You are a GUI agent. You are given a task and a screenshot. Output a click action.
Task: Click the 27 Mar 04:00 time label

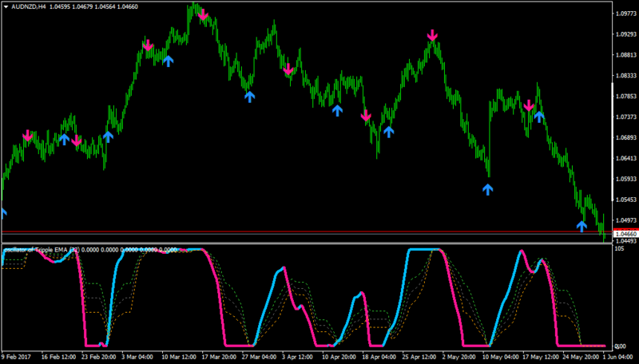[x=260, y=357]
